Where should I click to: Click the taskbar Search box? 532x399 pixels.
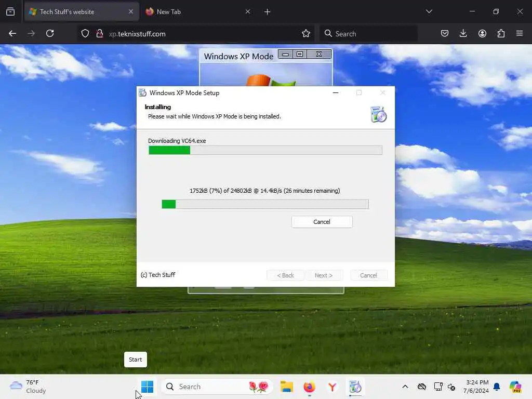217,387
